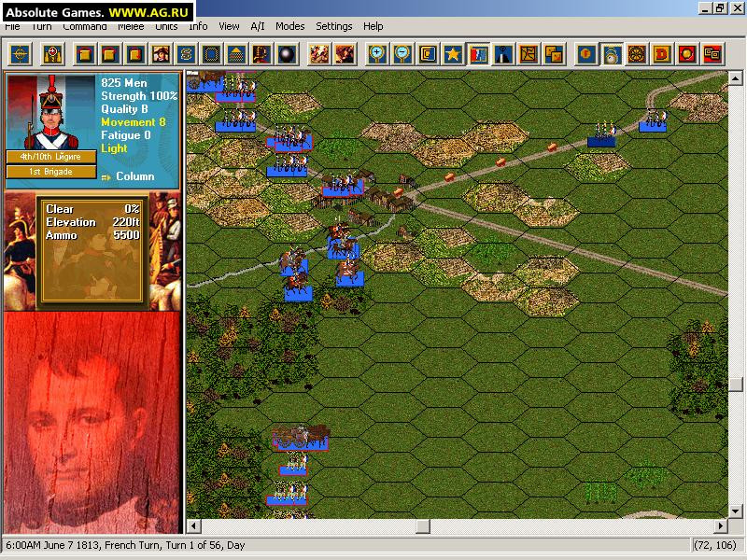Viewport: 747px width, 560px height.
Task: Click the horizontal scrollbar thumb
Action: (423, 526)
